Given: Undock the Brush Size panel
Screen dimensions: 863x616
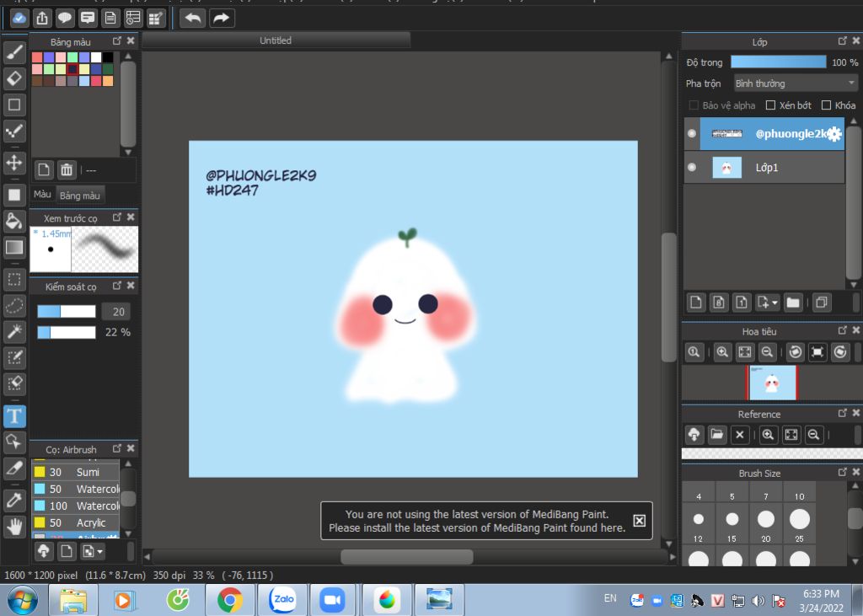Looking at the screenshot, I should tap(842, 472).
